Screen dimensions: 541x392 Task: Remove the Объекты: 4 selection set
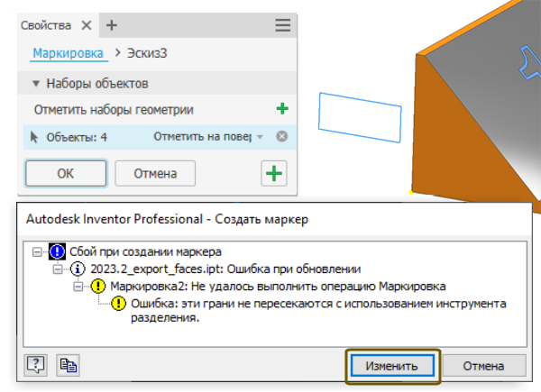point(282,137)
